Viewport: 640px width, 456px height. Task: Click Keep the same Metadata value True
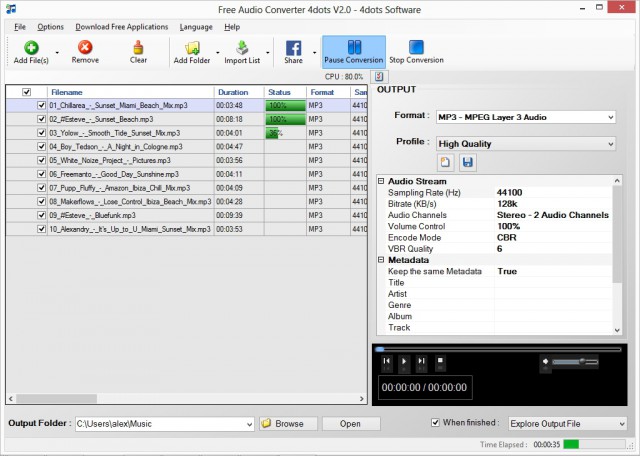(x=507, y=271)
